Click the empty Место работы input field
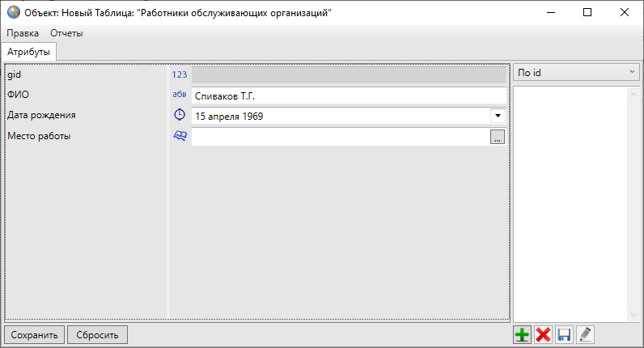Image resolution: width=644 pixels, height=348 pixels. point(340,137)
